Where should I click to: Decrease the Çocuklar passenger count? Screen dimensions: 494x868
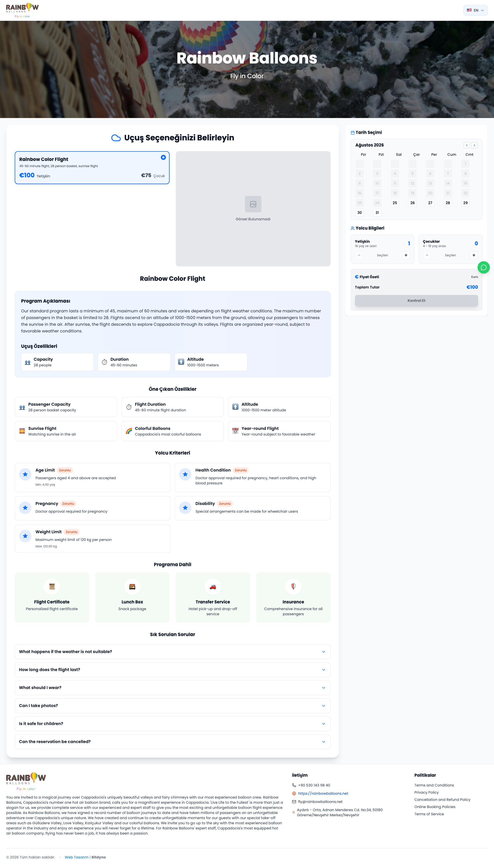click(427, 255)
